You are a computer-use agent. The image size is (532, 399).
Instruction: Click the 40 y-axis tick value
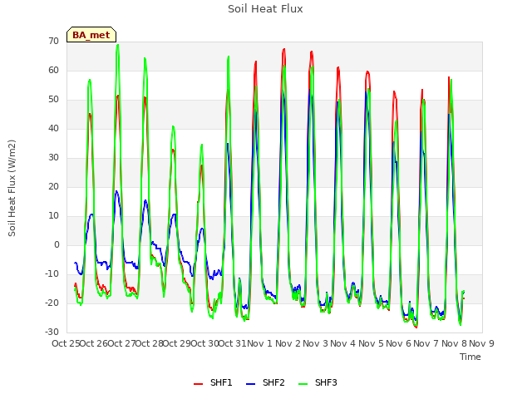[x=53, y=129]
